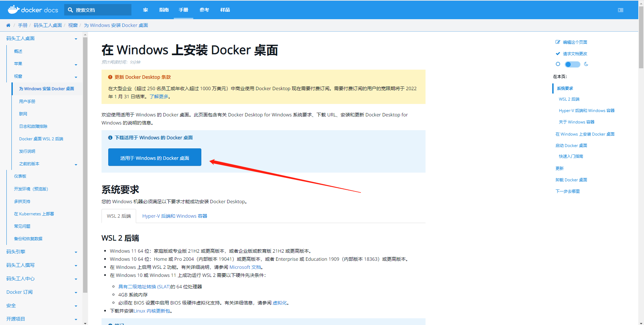Select the moon icon for dark mode
Image resolution: width=644 pixels, height=325 pixels.
[587, 64]
